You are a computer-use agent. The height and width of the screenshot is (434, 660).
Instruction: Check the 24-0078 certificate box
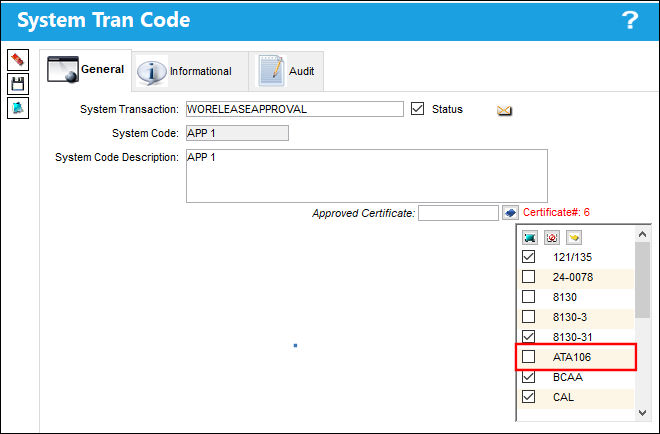[x=529, y=277]
